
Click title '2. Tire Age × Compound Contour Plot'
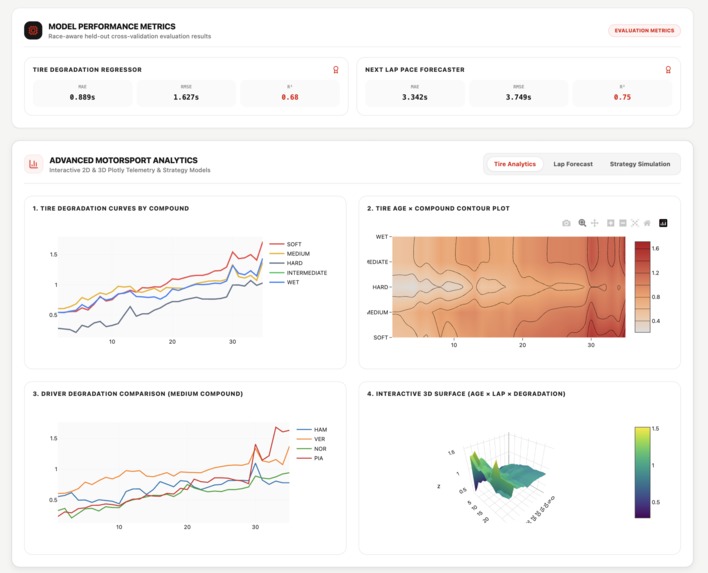pos(438,208)
